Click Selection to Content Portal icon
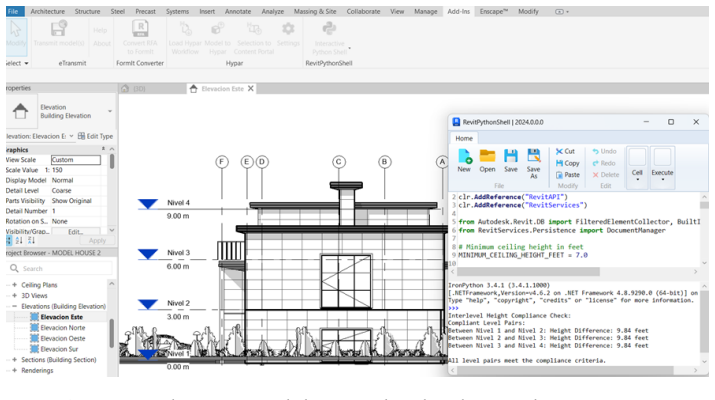 (x=254, y=29)
